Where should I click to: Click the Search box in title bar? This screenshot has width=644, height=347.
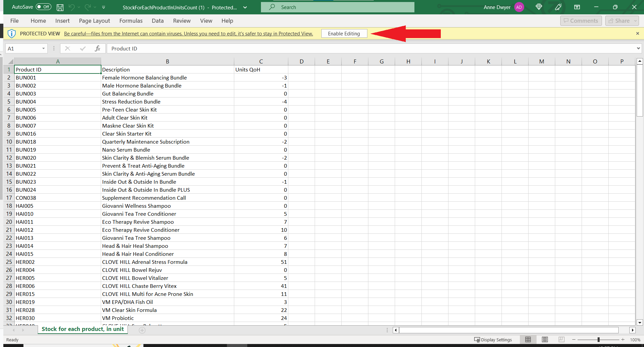coord(337,7)
